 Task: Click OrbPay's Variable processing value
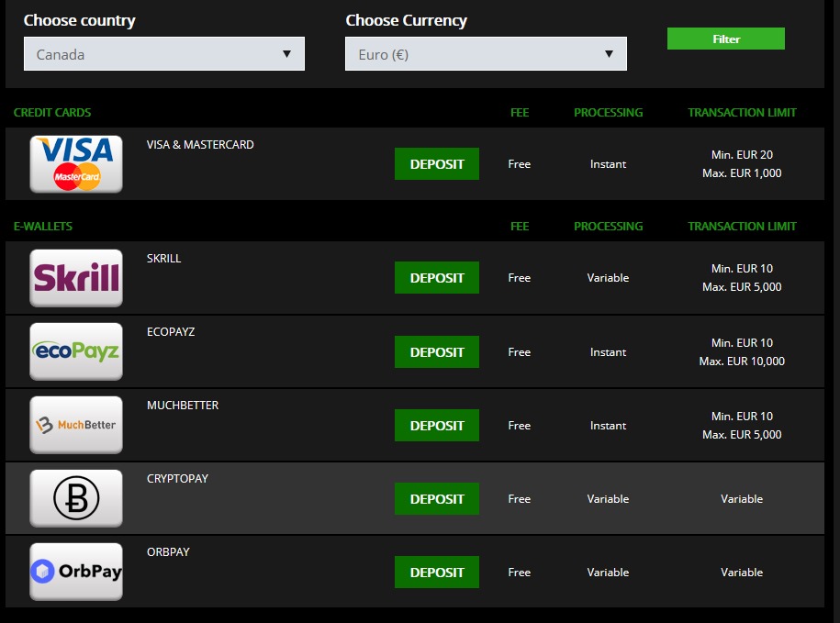tap(608, 573)
